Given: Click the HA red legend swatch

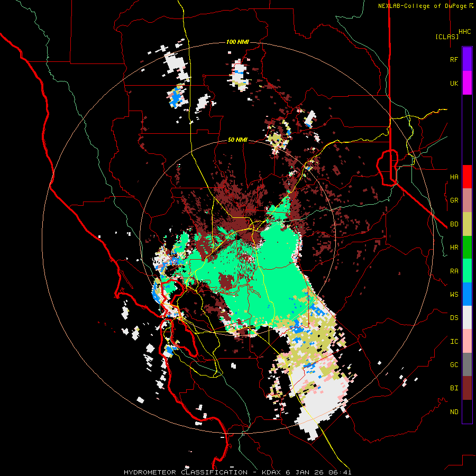Looking at the screenshot, I should (467, 177).
